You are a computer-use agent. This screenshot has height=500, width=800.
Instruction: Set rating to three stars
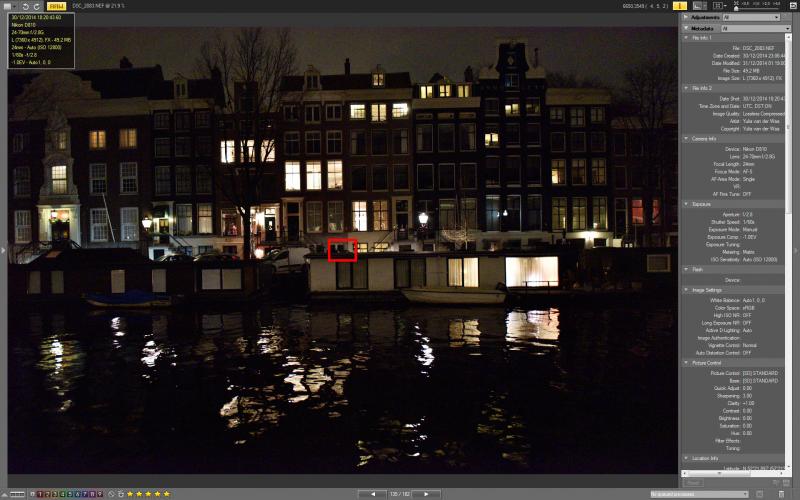[148, 494]
